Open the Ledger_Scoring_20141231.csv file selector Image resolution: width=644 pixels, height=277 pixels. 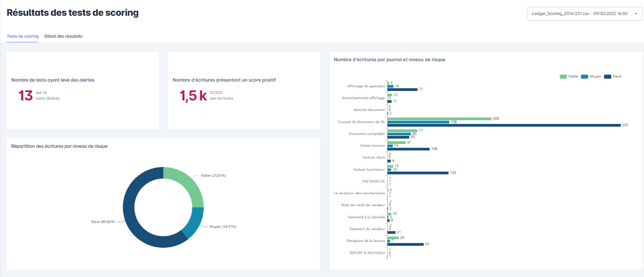[579, 13]
